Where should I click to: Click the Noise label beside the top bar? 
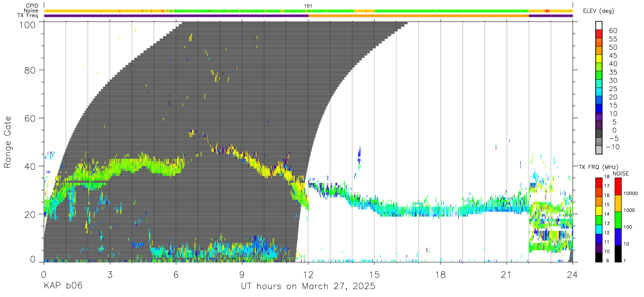pos(32,10)
